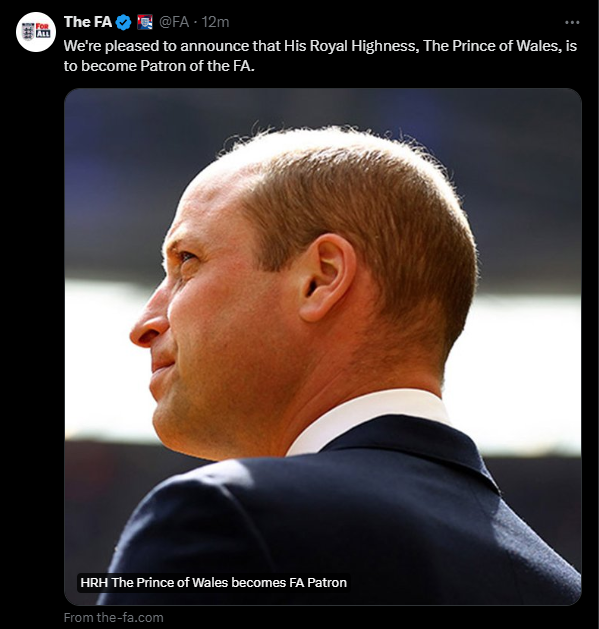Click the post time next to @FA
Viewport: 599px width, 629px height.
point(215,22)
